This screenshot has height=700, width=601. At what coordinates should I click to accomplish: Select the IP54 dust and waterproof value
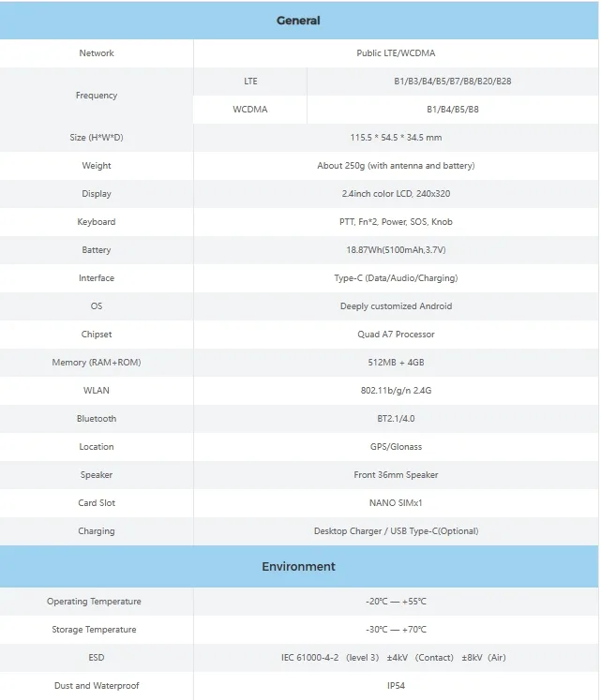pos(396,686)
